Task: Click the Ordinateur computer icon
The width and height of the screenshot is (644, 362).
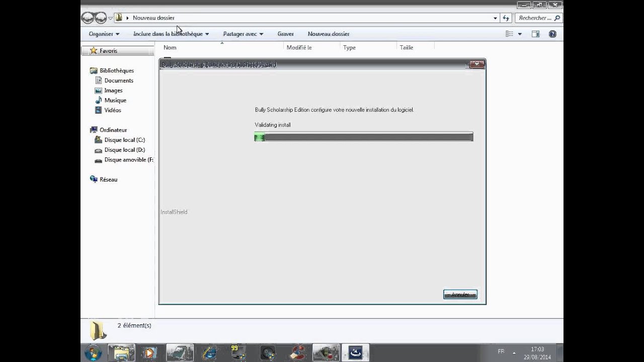Action: click(94, 130)
